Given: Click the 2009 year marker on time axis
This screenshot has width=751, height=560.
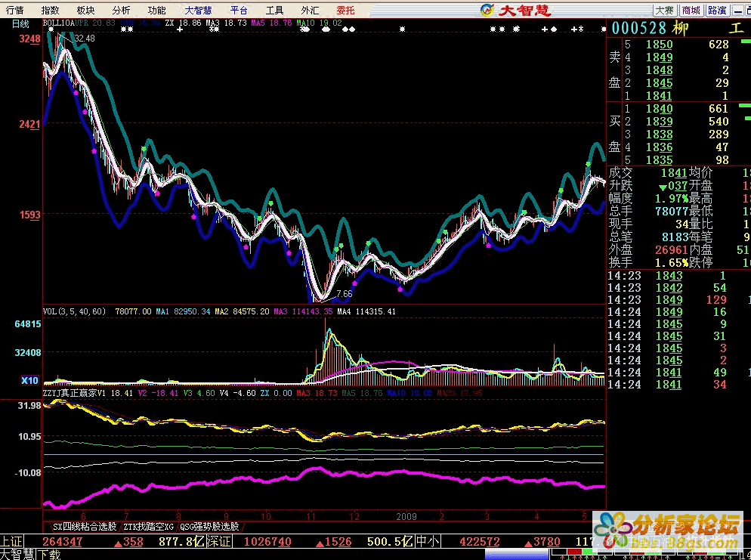Looking at the screenshot, I should pos(406,516).
